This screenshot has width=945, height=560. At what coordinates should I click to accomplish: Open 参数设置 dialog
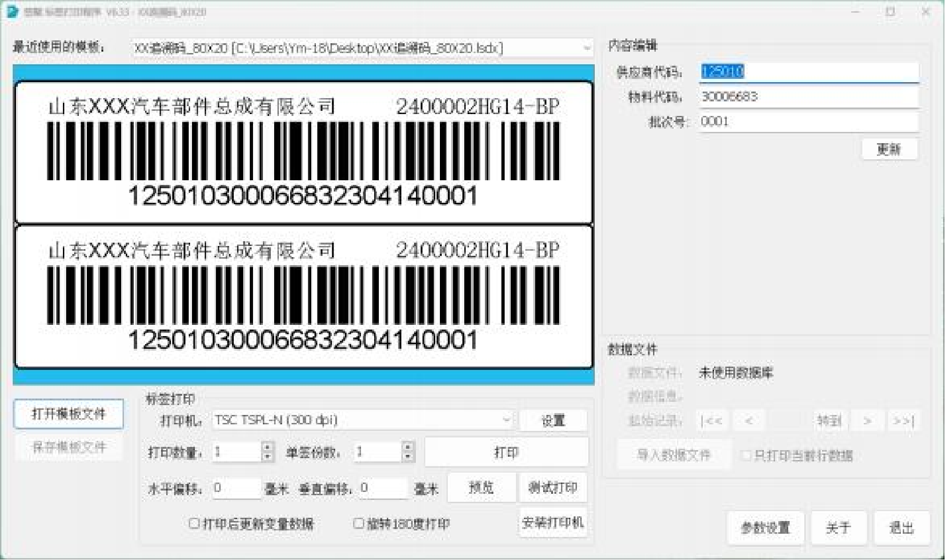coord(765,528)
